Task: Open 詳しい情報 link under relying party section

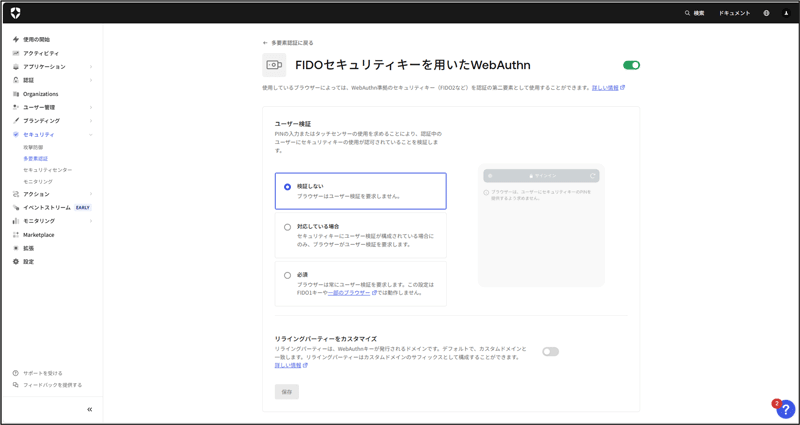Action: 288,365
